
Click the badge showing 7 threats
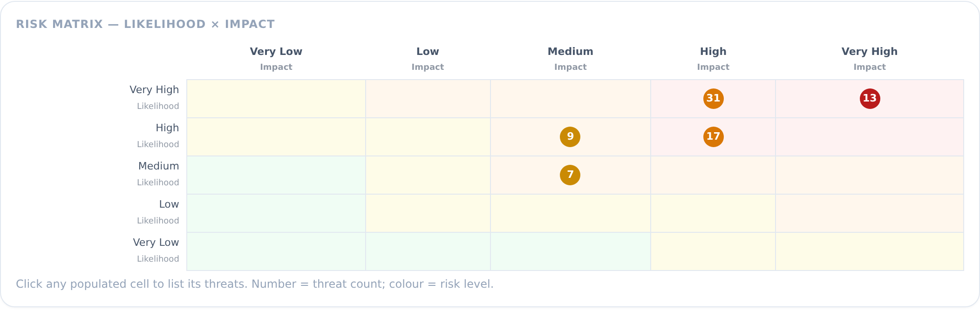[570, 175]
